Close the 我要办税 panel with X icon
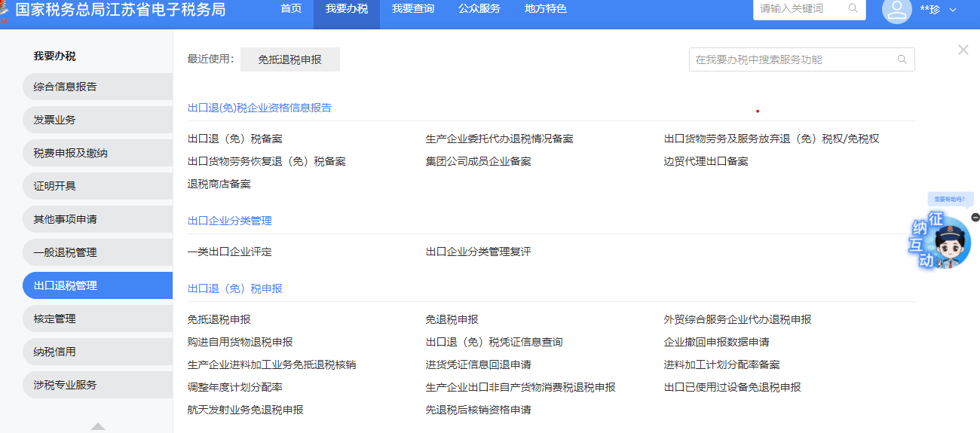Viewport: 980px width, 433px height. point(963,50)
